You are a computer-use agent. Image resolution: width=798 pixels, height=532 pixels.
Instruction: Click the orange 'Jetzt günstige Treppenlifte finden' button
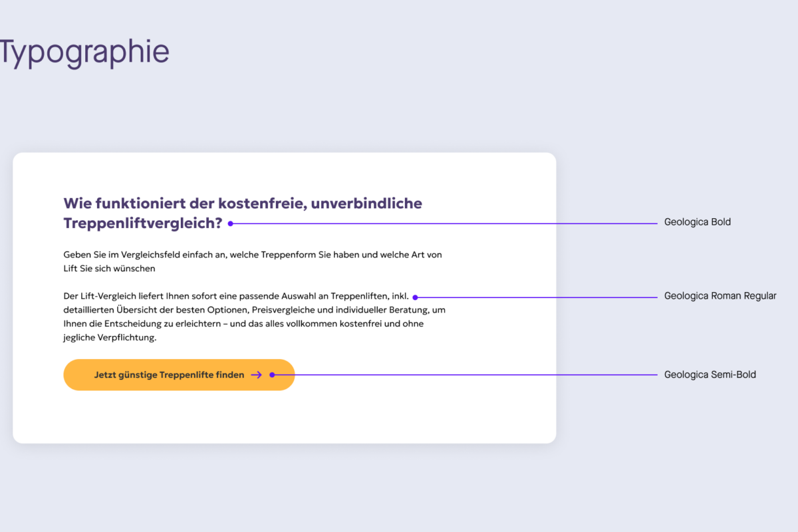pos(179,374)
